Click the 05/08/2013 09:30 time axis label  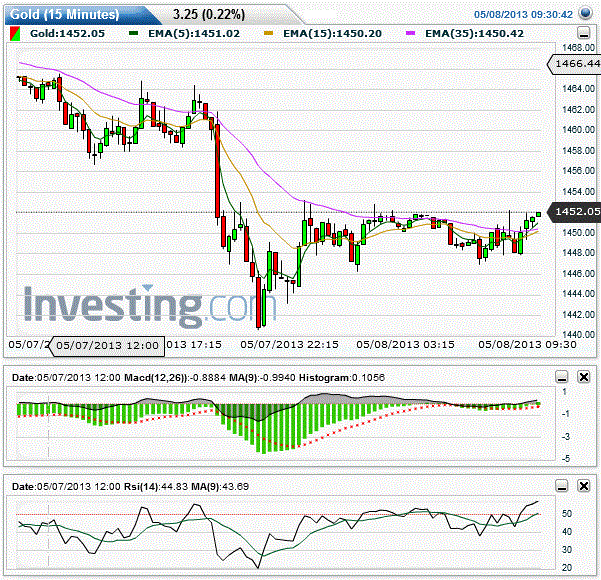pyautogui.click(x=527, y=345)
